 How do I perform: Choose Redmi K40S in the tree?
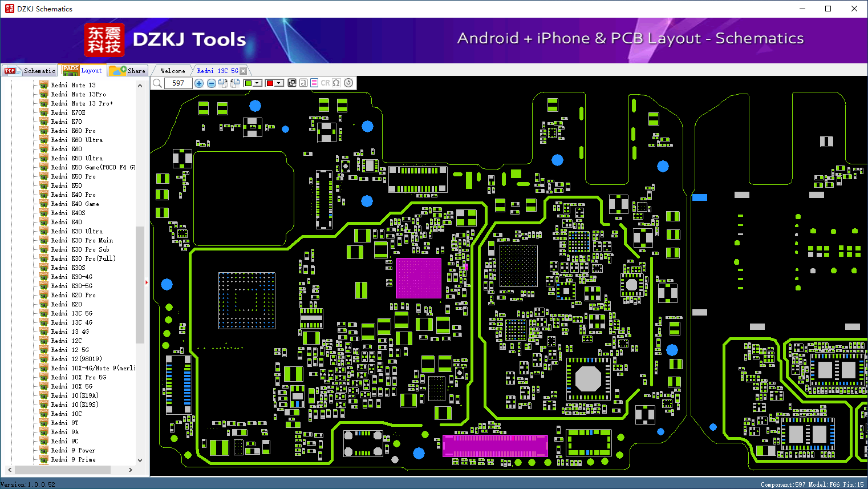pos(68,213)
